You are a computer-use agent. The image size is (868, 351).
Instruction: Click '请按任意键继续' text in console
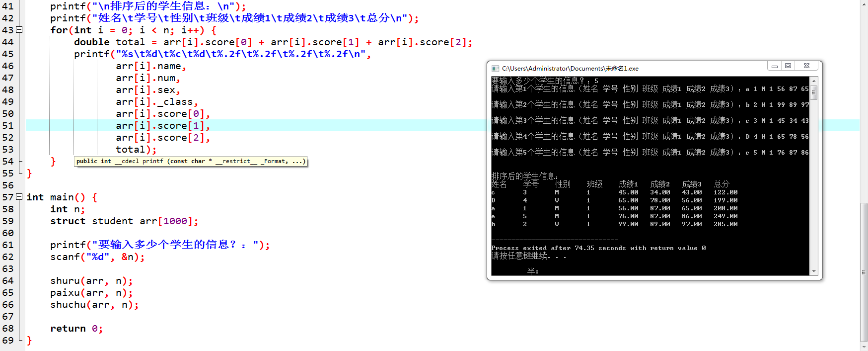click(519, 256)
